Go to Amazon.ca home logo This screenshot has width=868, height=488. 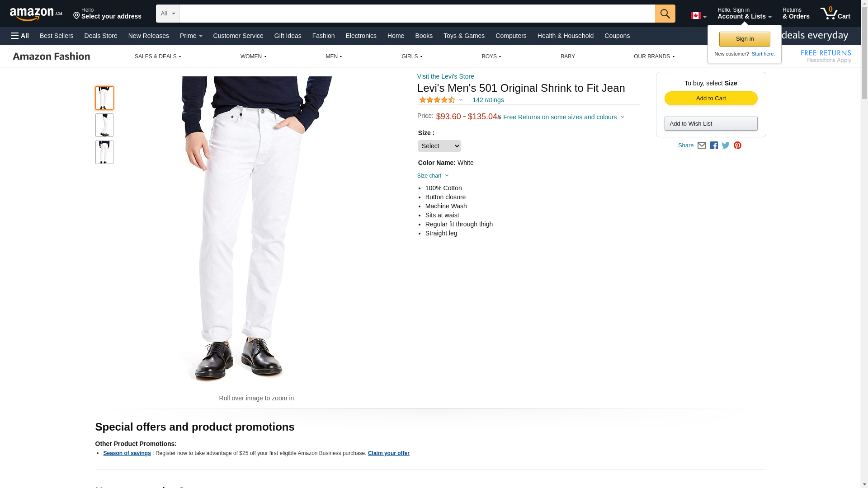tap(36, 14)
